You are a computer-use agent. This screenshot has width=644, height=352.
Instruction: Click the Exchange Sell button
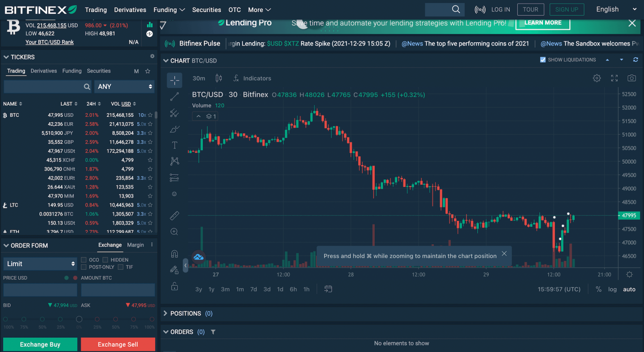(118, 344)
